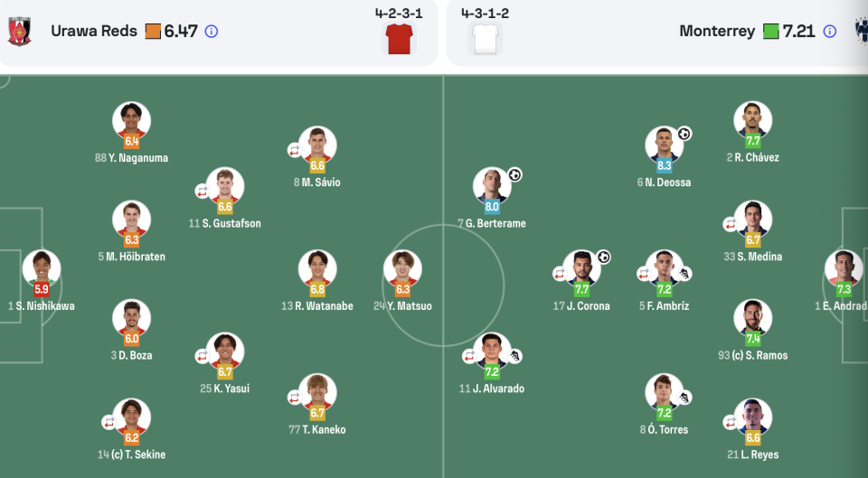
Task: Click the substitution icon beside T. Sekine
Action: pyautogui.click(x=109, y=422)
